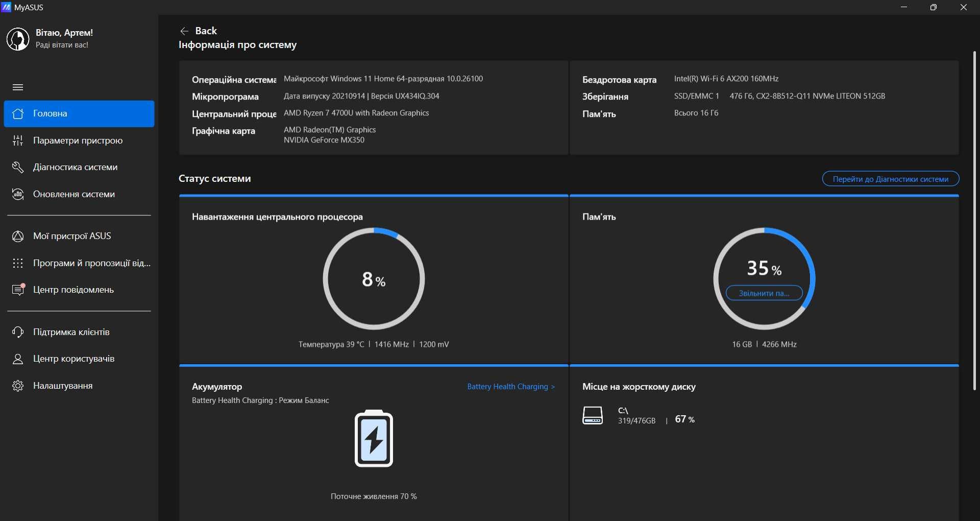The width and height of the screenshot is (980, 521).
Task: Click the vertical scrollbar on right
Action: pyautogui.click(x=974, y=220)
